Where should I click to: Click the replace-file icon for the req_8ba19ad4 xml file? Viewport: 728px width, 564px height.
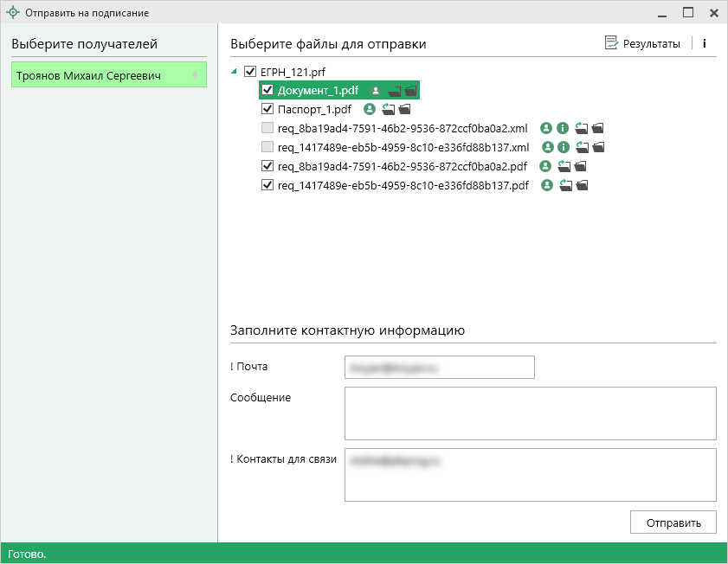pos(581,128)
